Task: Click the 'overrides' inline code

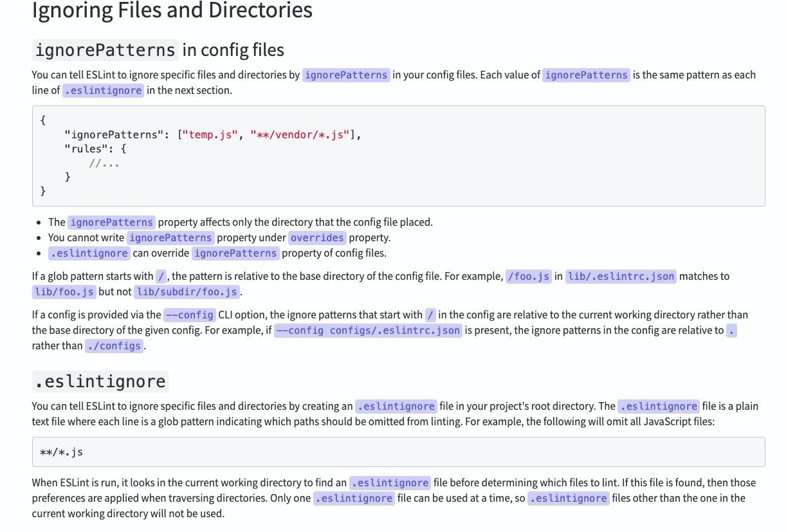Action: point(317,237)
